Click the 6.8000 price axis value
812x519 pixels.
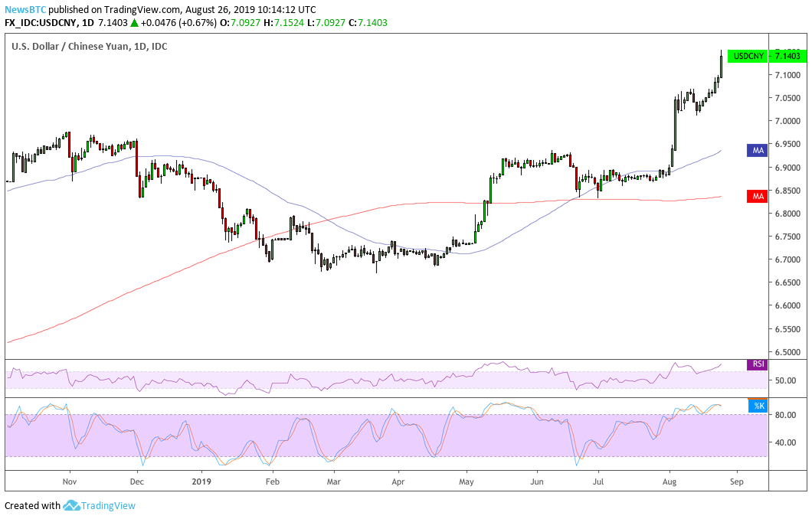787,214
